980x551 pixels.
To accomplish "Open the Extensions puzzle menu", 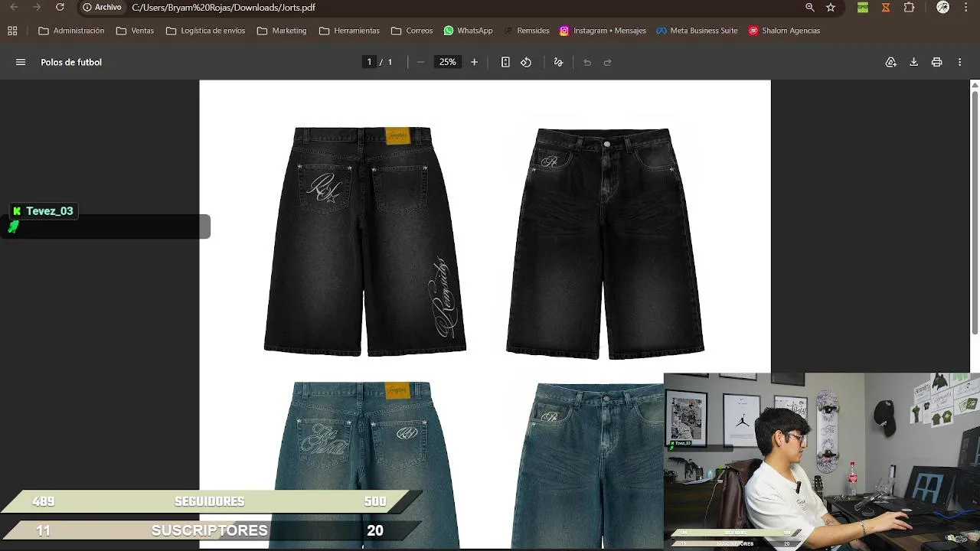I will click(909, 7).
